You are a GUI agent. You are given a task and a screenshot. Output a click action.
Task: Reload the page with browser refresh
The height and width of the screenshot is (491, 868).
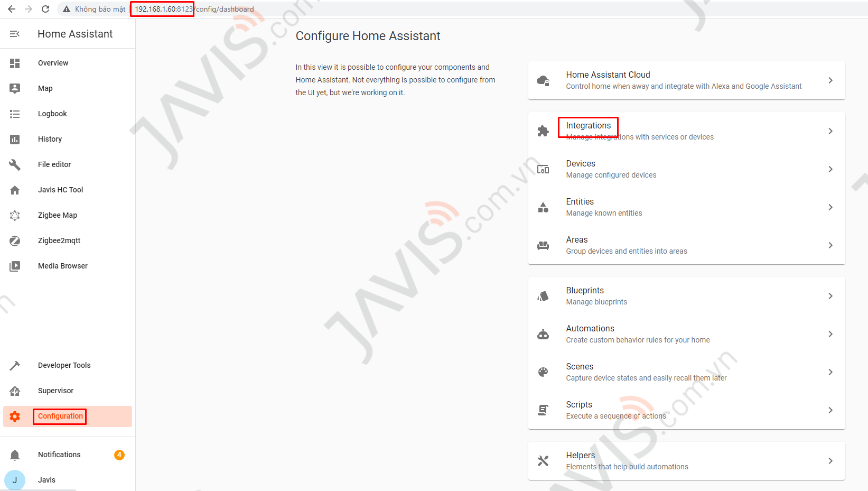[45, 9]
